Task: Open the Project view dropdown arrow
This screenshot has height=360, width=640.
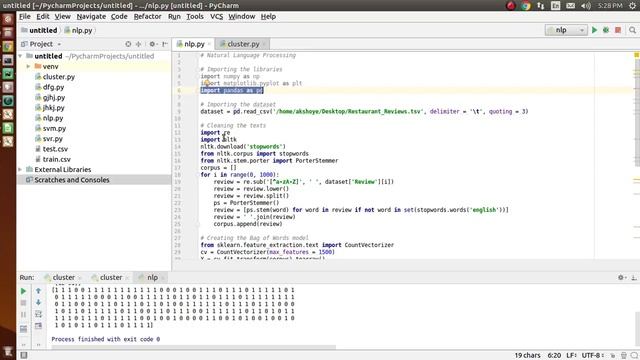Action: point(59,44)
